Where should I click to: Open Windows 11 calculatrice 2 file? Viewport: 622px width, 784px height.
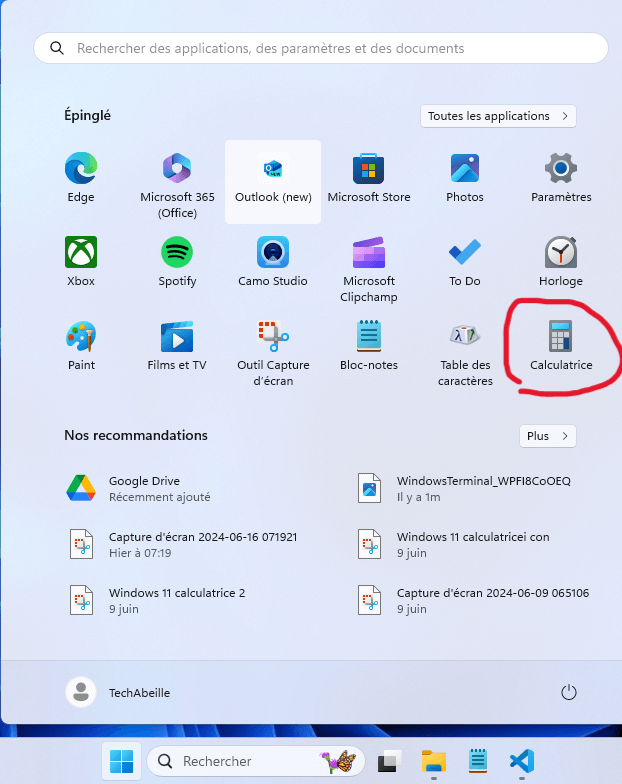(x=156, y=600)
